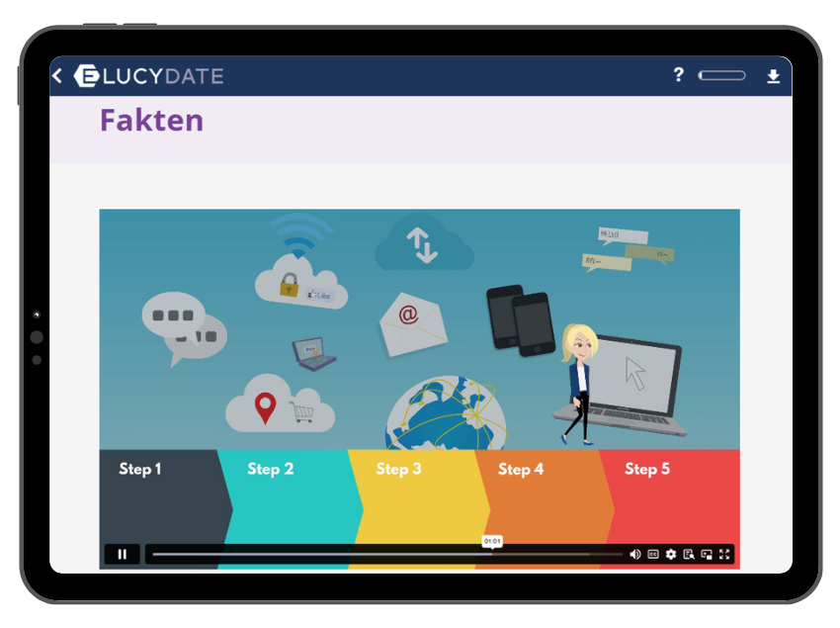Mute the video volume
The image size is (840, 628).
pos(634,555)
